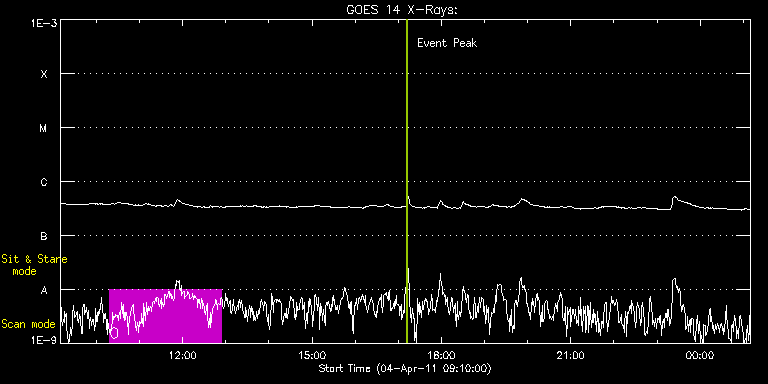This screenshot has width=768, height=384.
Task: Click the 12:00 time axis tick label
Action: pos(182,355)
